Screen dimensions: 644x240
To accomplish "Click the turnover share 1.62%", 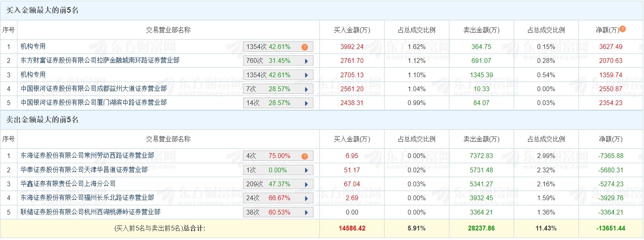I will [417, 47].
